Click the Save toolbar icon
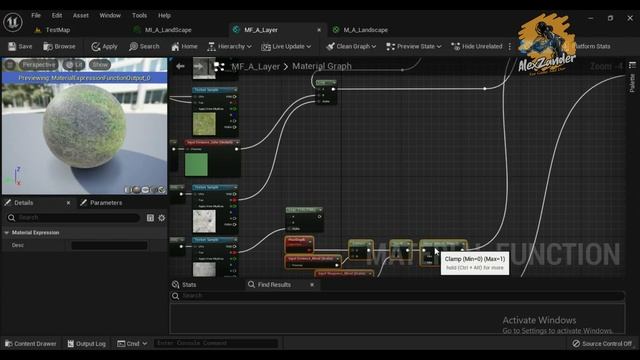This screenshot has height=360, width=640. point(20,47)
